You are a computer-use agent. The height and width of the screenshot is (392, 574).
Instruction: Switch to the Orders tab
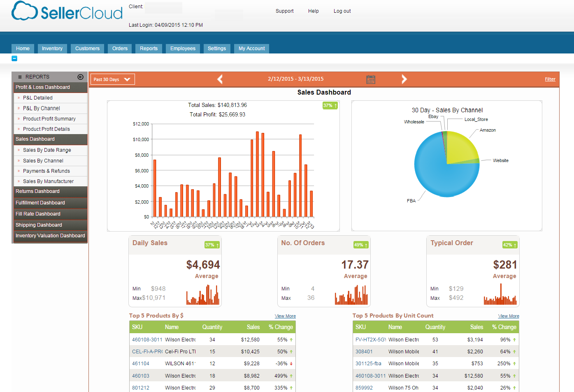[x=119, y=48]
